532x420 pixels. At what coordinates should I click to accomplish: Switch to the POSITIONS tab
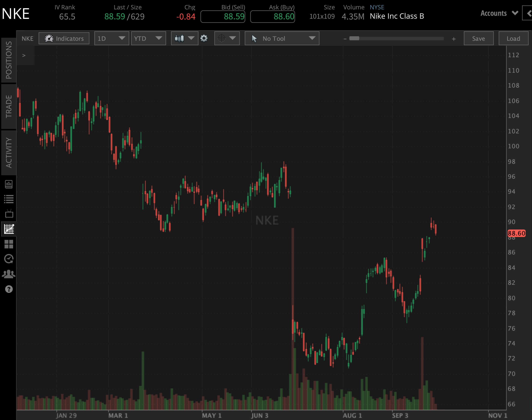(x=9, y=60)
